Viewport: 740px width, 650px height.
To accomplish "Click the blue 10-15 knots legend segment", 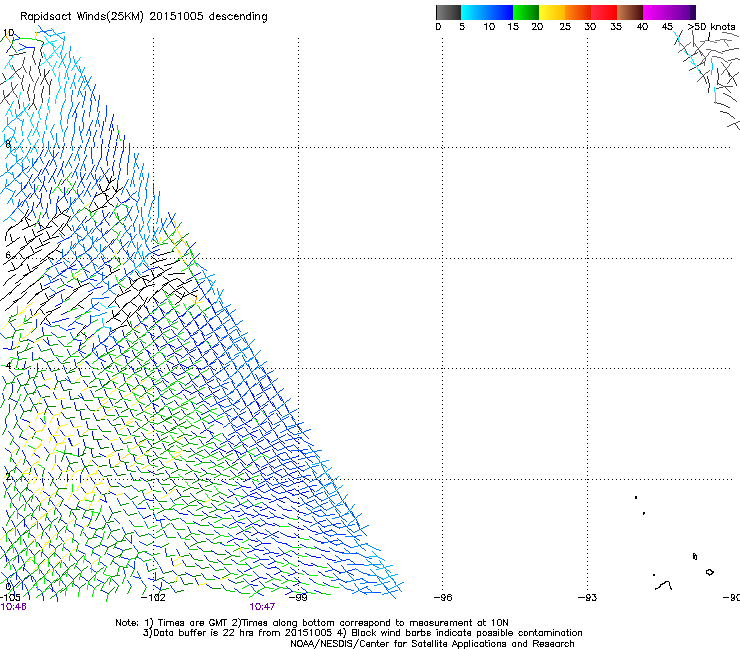I will 499,12.
